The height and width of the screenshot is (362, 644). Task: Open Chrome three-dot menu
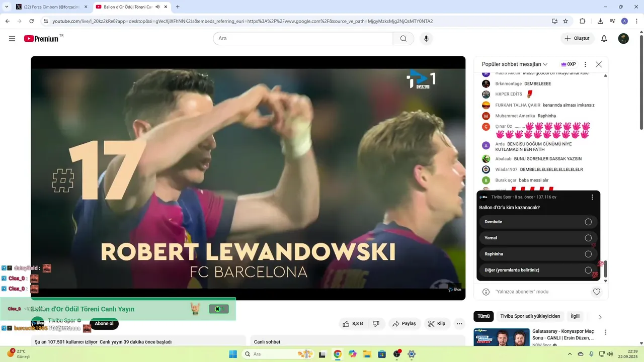coord(636,21)
